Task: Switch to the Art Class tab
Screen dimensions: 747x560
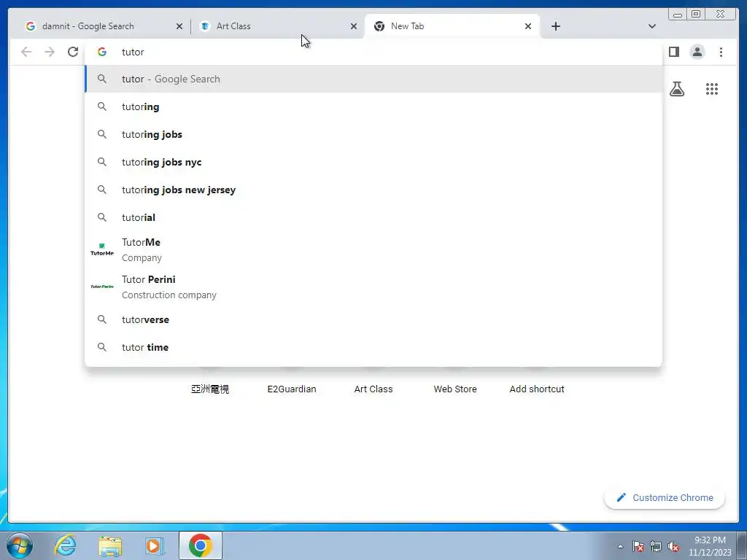Action: pos(278,26)
